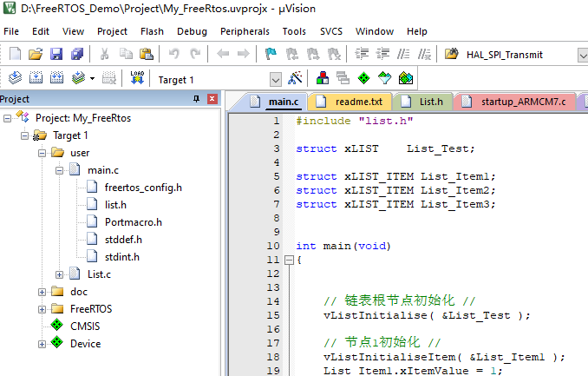The height and width of the screenshot is (376, 588).
Task: Click the Select Software Packs icon
Action: (384, 78)
